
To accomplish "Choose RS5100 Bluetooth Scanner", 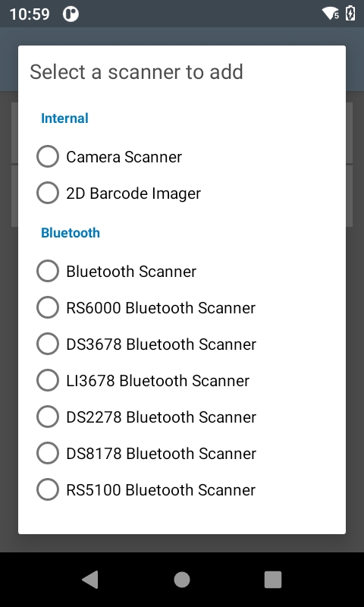I will coord(48,489).
